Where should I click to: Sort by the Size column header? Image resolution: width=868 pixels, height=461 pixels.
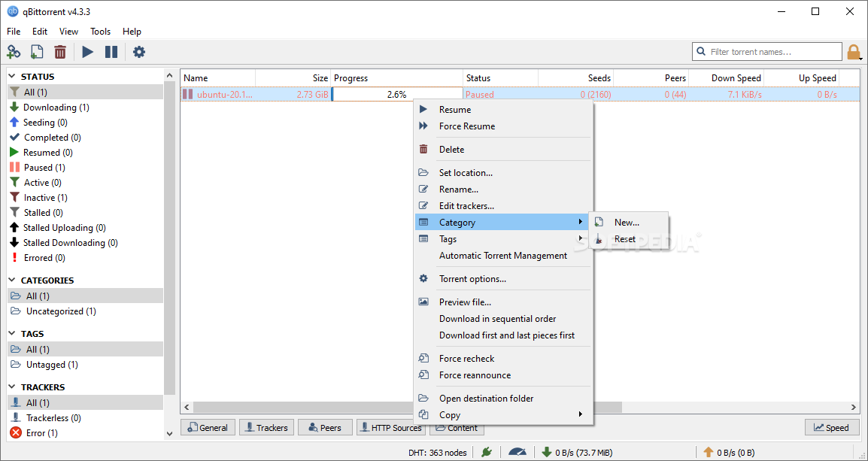(x=293, y=78)
